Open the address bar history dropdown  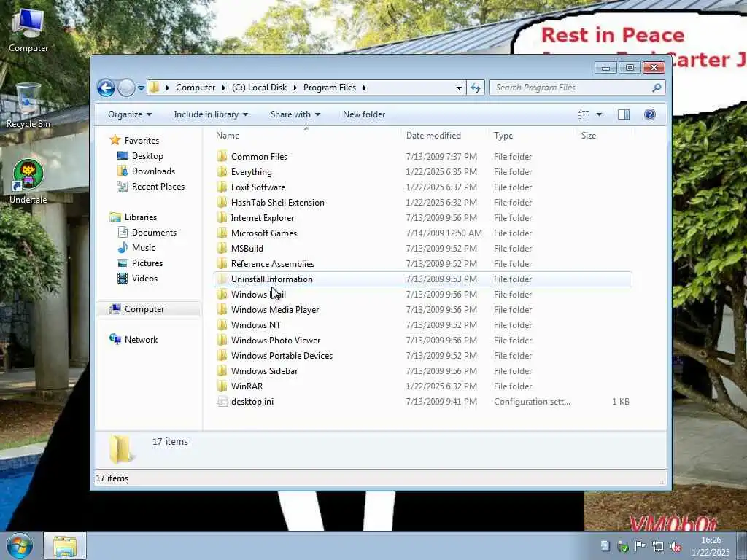coord(459,88)
